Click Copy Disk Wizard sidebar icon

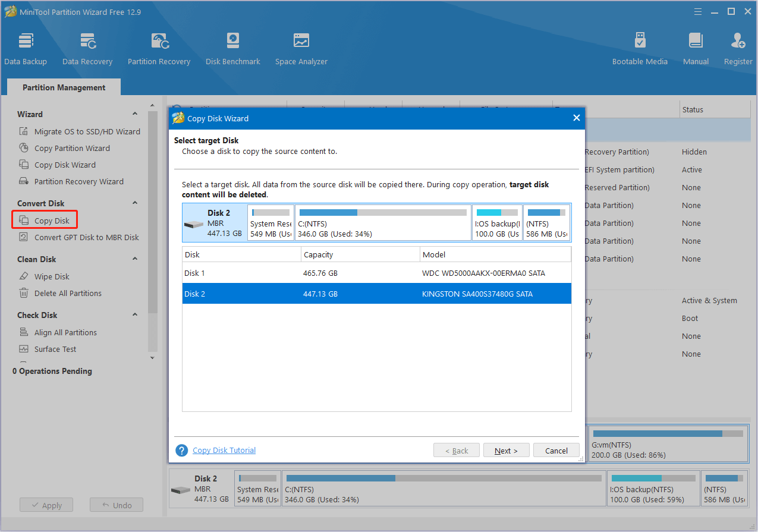[24, 165]
